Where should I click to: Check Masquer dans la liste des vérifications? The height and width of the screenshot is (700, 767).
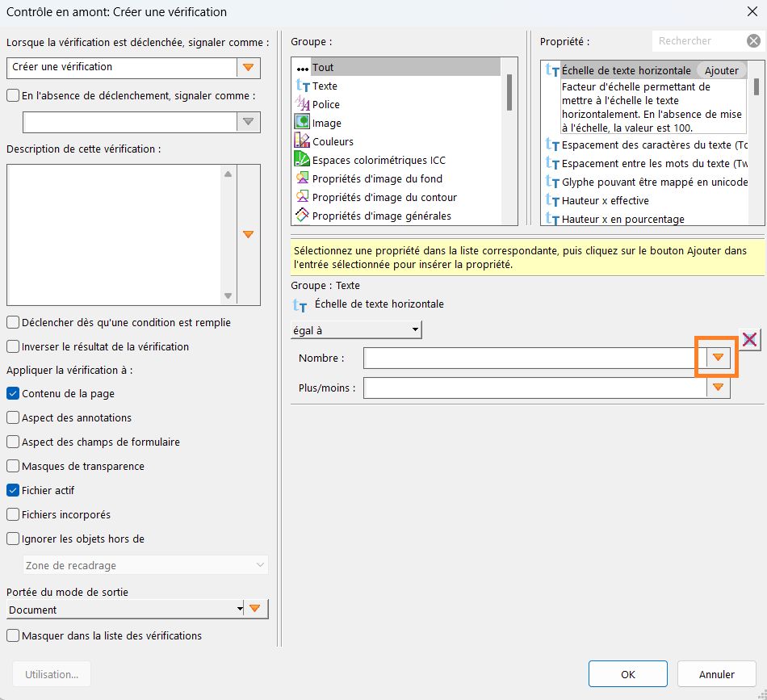13,635
